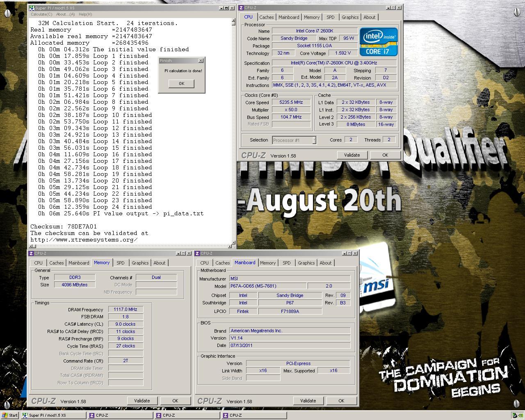The width and height of the screenshot is (525, 420).
Task: Click the FSB:DRAM 1:8 value
Action: coord(126,317)
